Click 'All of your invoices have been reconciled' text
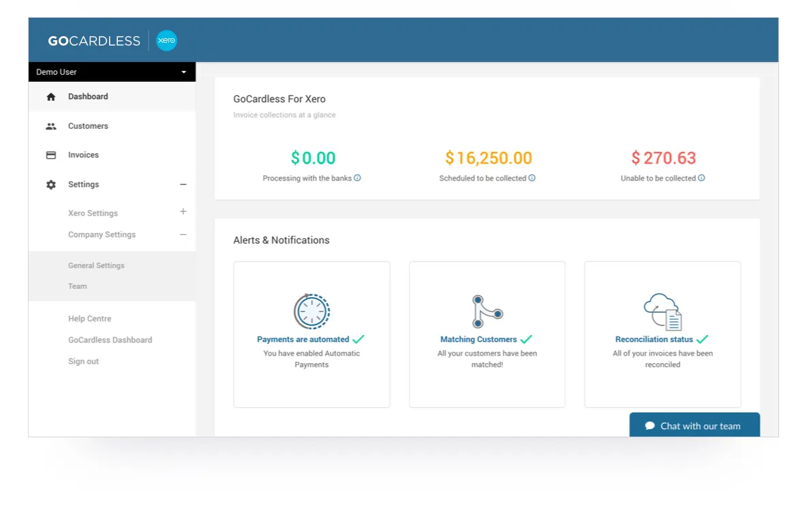 [x=663, y=359]
